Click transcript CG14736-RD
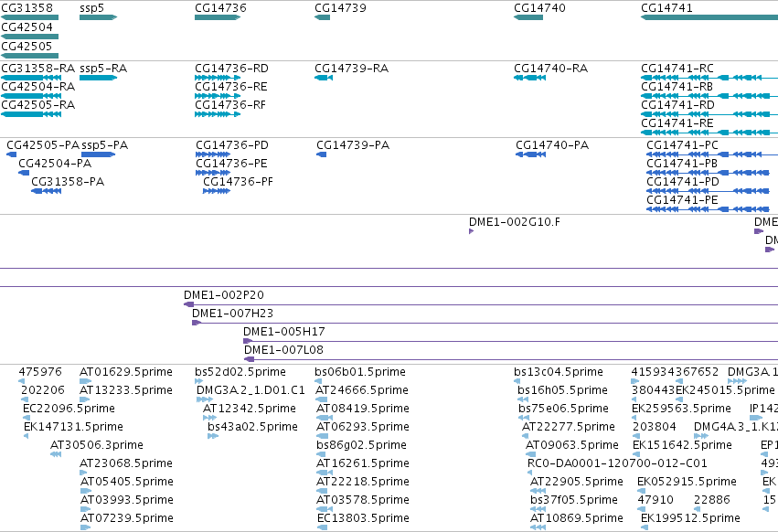The width and height of the screenshot is (778, 532). click(x=218, y=78)
